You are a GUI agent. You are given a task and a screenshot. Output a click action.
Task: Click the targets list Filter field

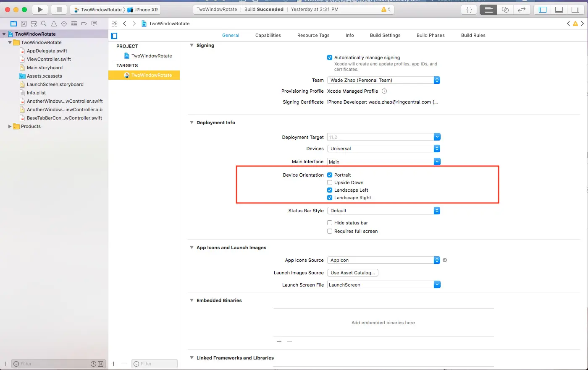(x=155, y=364)
